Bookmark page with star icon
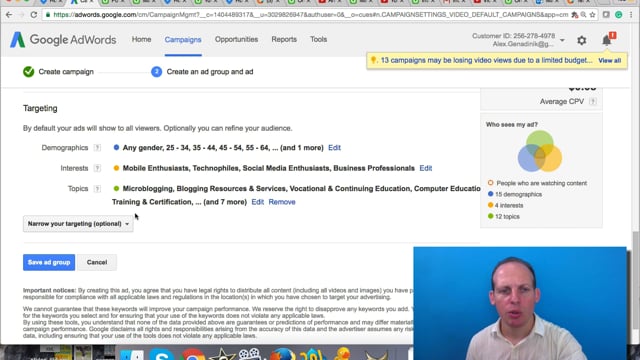The image size is (640, 360). point(593,15)
